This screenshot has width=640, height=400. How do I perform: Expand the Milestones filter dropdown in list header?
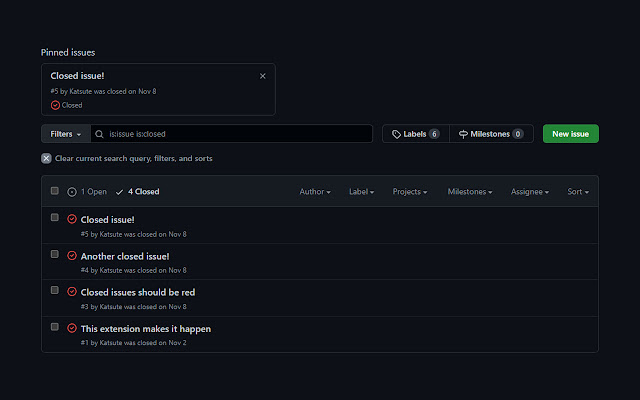pos(470,192)
